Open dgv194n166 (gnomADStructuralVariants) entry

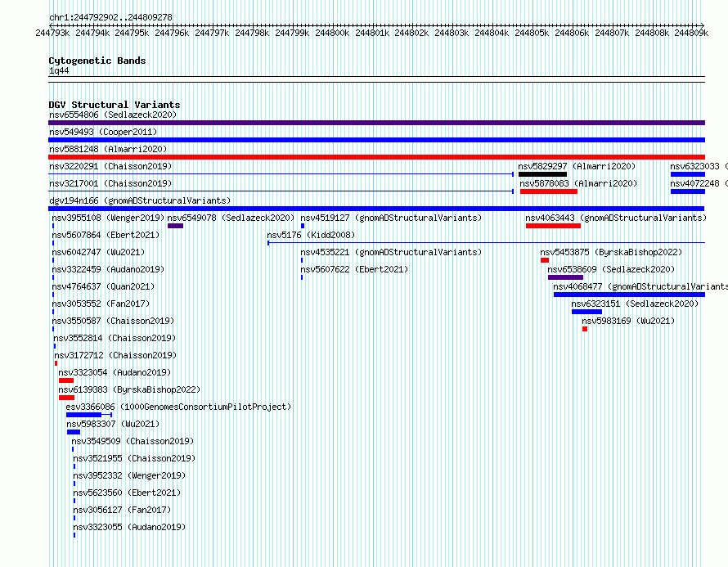[x=140, y=200]
